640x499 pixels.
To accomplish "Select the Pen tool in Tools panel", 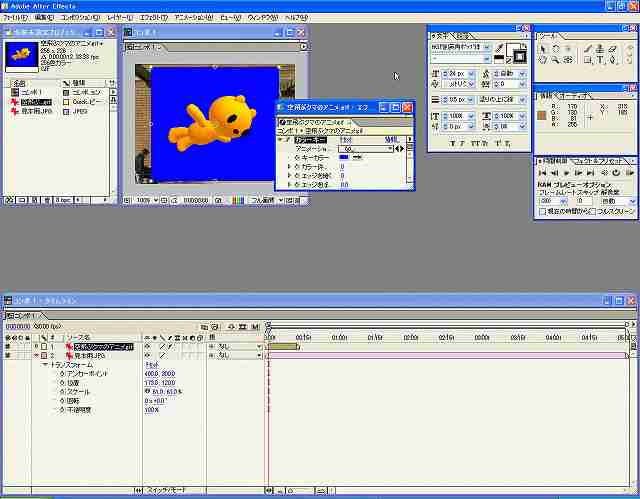I will [x=612, y=60].
